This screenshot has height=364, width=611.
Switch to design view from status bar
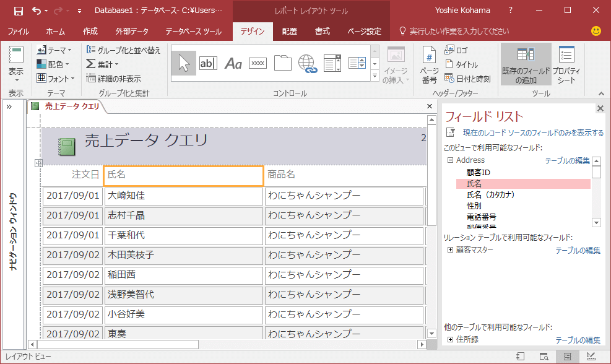click(590, 357)
